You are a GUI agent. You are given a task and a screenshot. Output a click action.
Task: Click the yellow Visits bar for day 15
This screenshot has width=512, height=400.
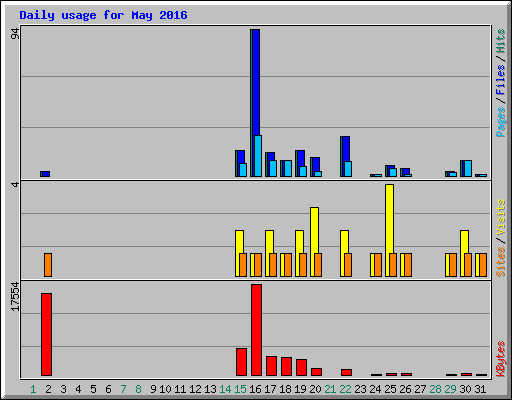239,242
